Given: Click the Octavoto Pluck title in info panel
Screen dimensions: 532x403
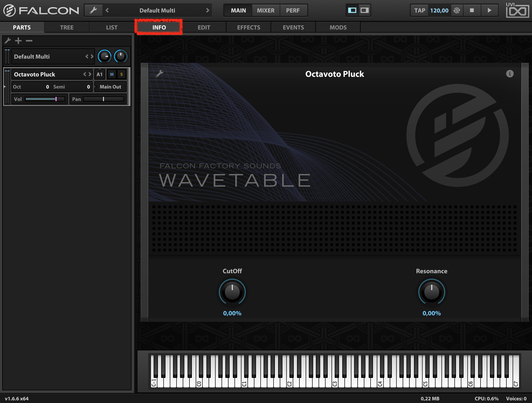Looking at the screenshot, I should click(x=334, y=74).
